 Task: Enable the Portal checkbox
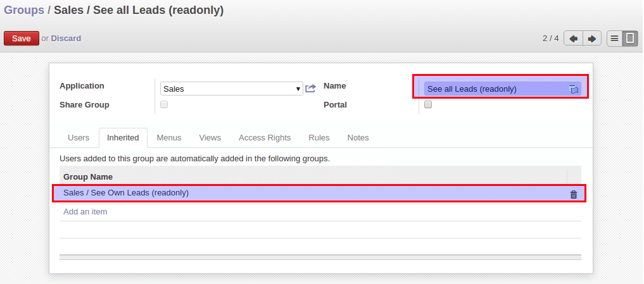428,104
